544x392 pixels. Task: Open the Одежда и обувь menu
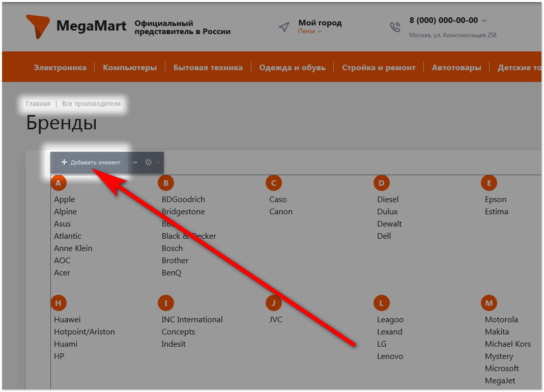click(x=292, y=67)
